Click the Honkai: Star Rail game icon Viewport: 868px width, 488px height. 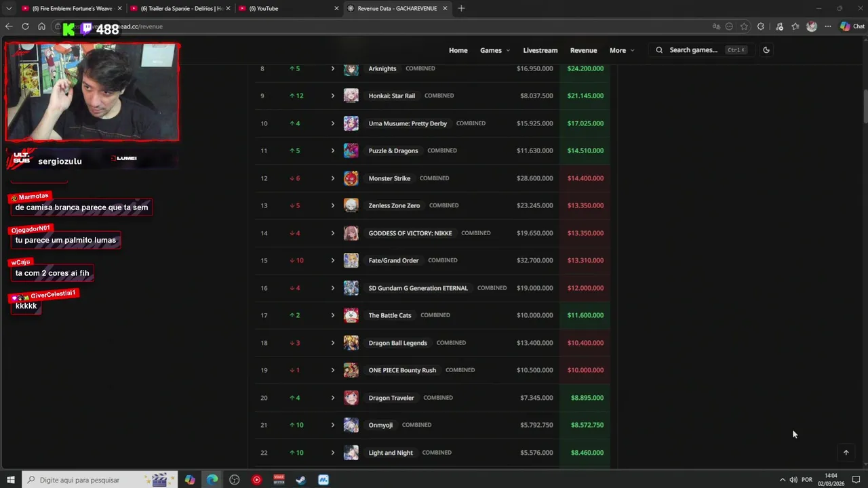pos(351,96)
